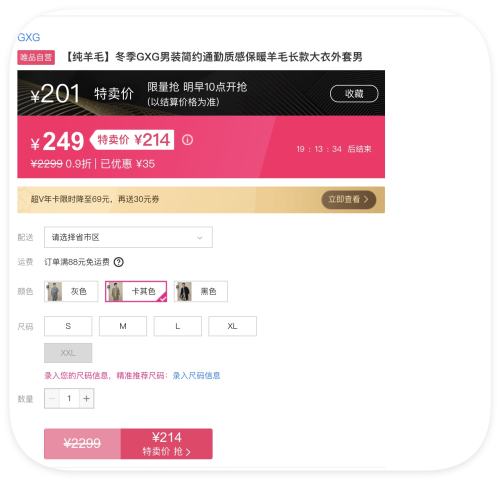Click the gray coat thumbnail image
This screenshot has height=480, width=500.
pyautogui.click(x=55, y=291)
